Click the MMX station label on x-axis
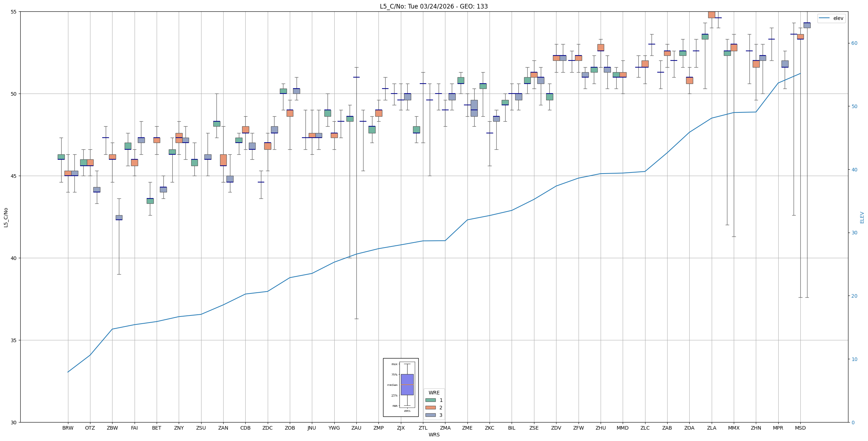868x441 pixels. click(733, 428)
